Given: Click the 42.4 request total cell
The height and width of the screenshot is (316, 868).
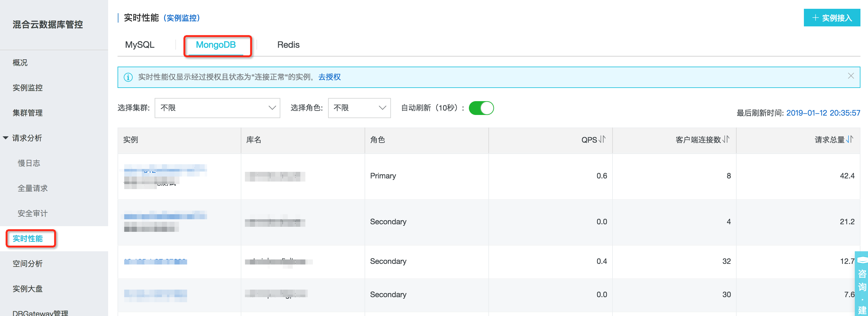Looking at the screenshot, I should (847, 176).
